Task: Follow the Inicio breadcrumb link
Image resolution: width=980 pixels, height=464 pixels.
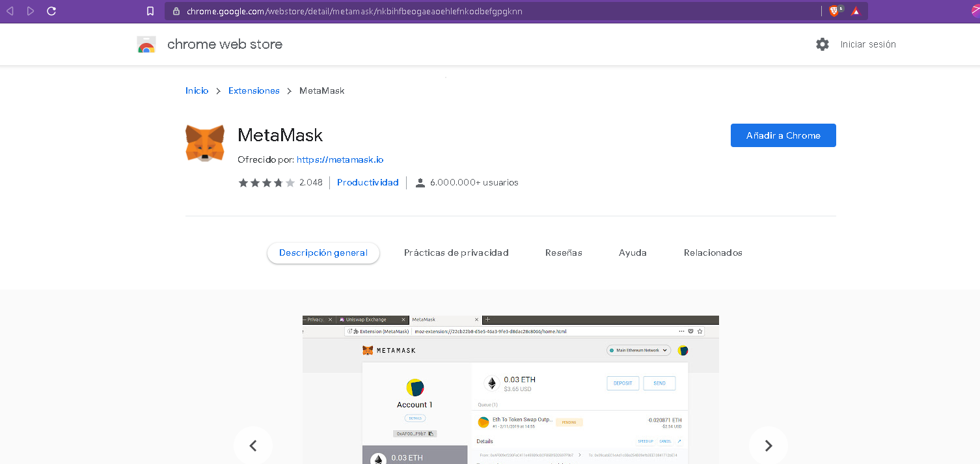Action: [x=197, y=90]
